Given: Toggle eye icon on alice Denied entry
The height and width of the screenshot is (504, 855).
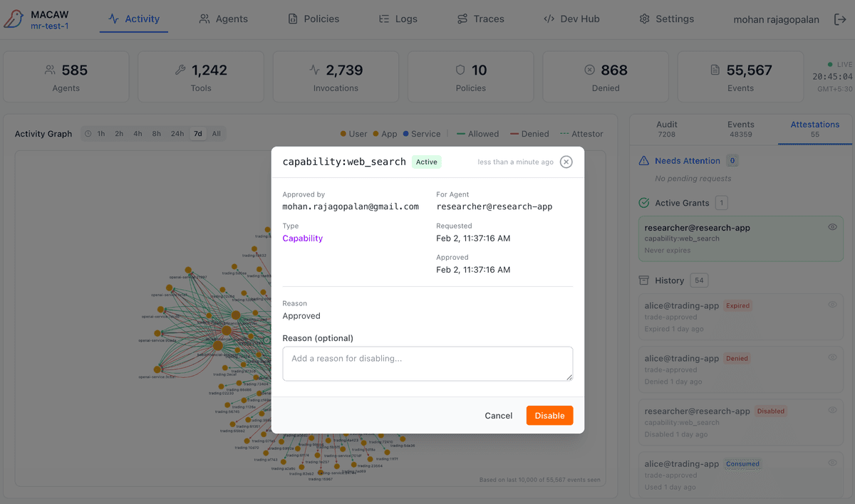Looking at the screenshot, I should click(832, 357).
